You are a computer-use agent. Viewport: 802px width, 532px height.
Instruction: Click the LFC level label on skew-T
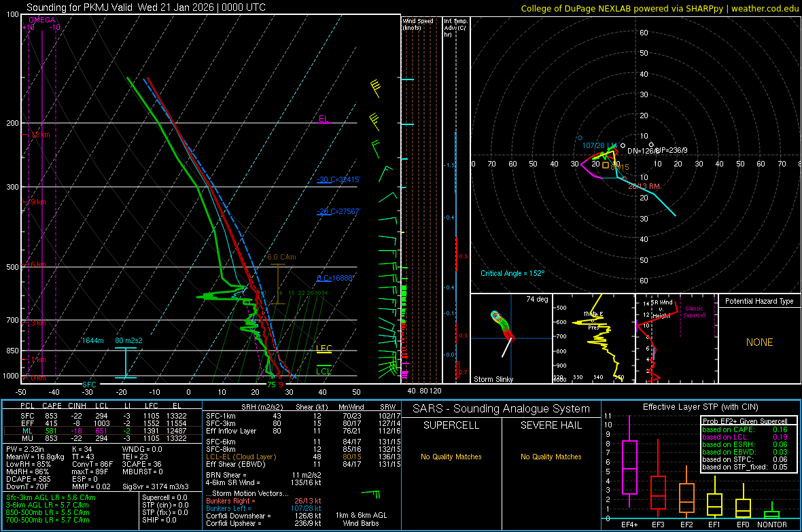click(x=324, y=349)
